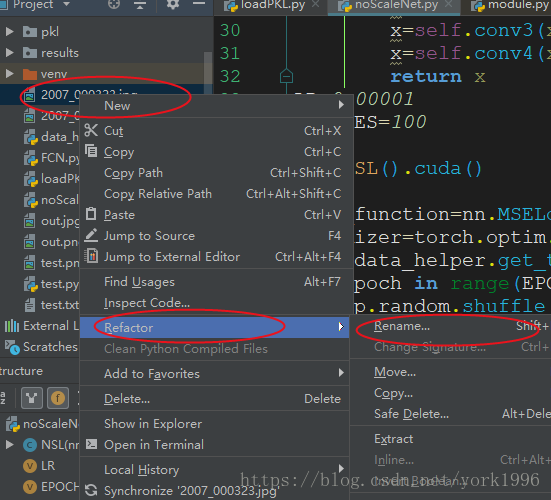Select the results folder icon
Viewport: 551px width, 500px height.
[30, 53]
